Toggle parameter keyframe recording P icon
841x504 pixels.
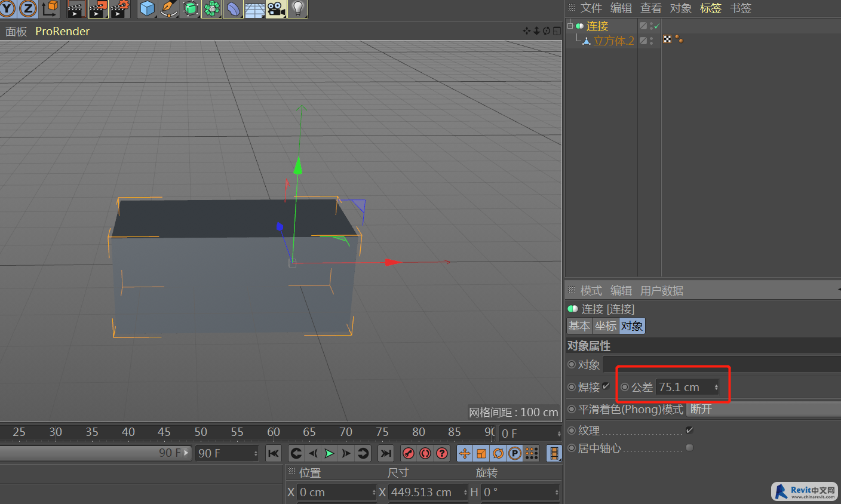click(x=515, y=453)
